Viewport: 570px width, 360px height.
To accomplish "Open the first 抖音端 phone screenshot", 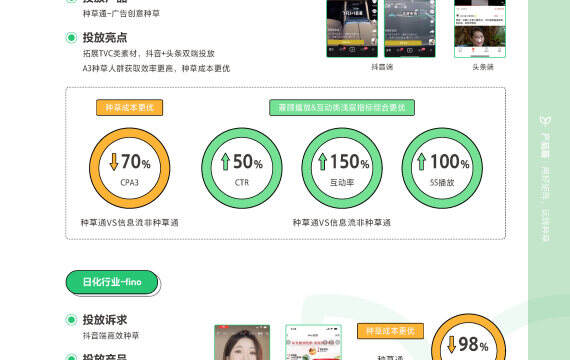I will pos(352,28).
